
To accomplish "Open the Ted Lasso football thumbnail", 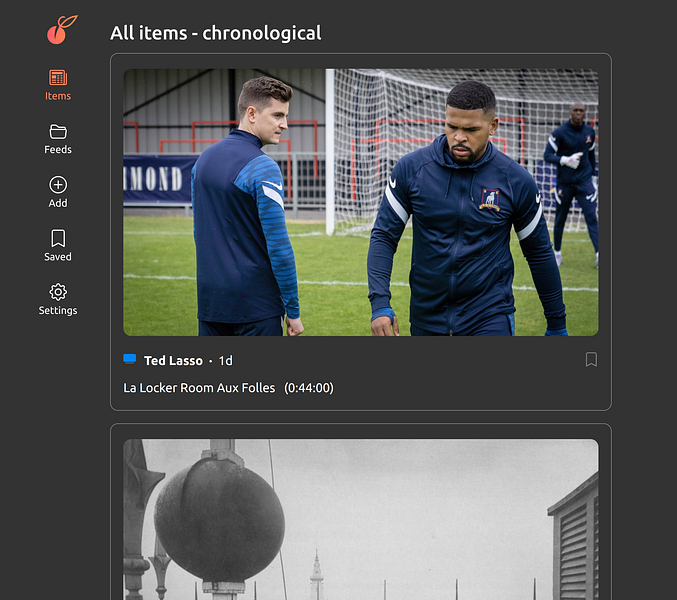I will tap(361, 202).
